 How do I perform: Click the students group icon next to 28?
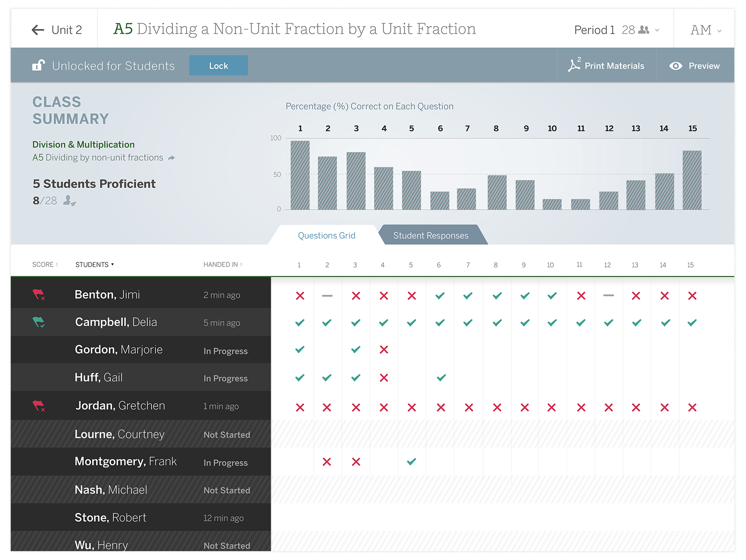click(644, 30)
